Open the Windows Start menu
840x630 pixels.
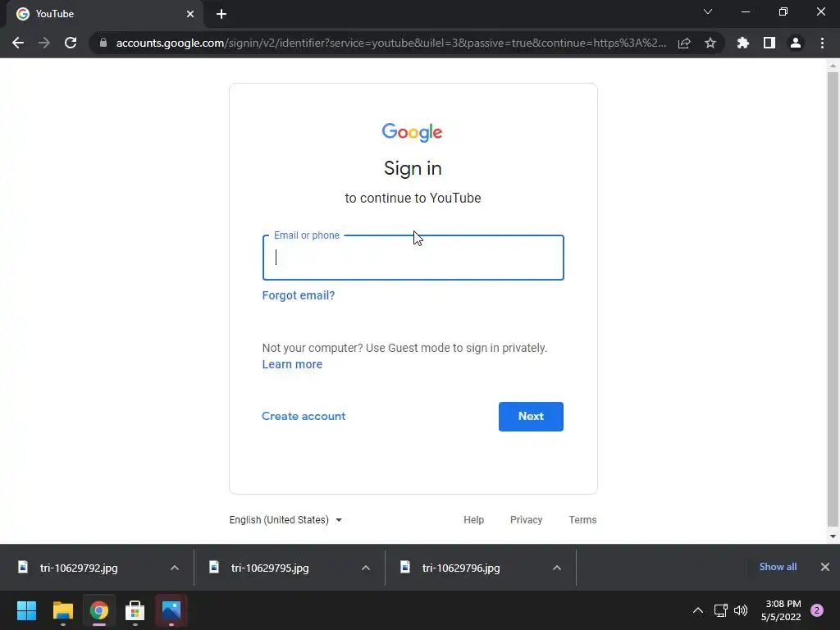(x=26, y=610)
